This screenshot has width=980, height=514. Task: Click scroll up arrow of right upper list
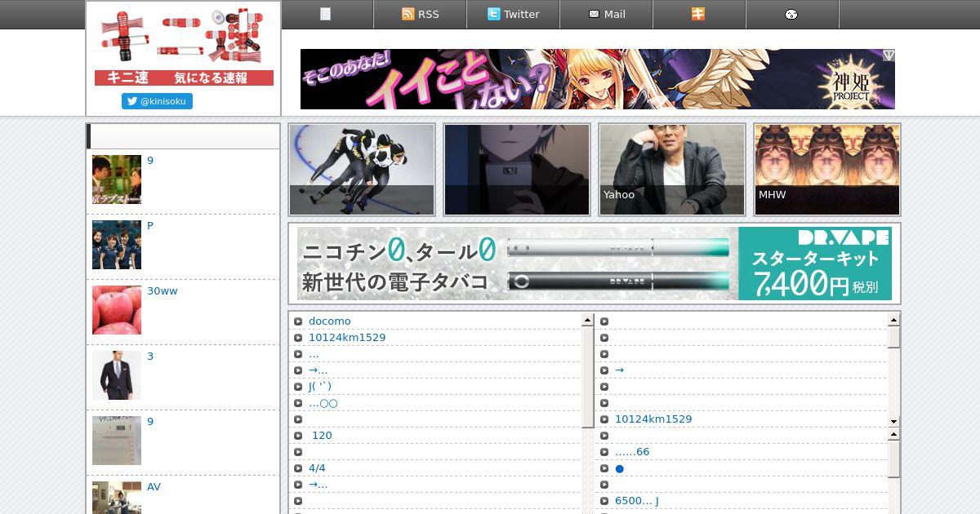[893, 320]
